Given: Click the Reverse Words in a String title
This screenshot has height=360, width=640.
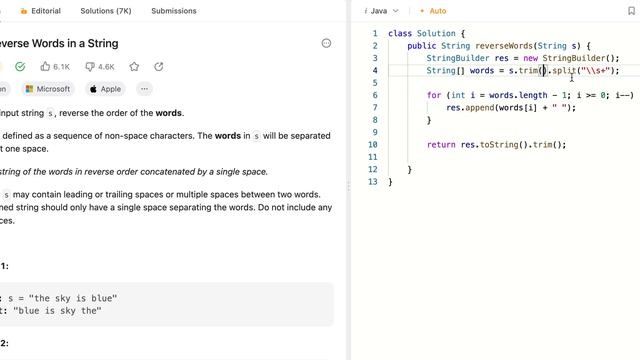Looking at the screenshot, I should pyautogui.click(x=59, y=43).
